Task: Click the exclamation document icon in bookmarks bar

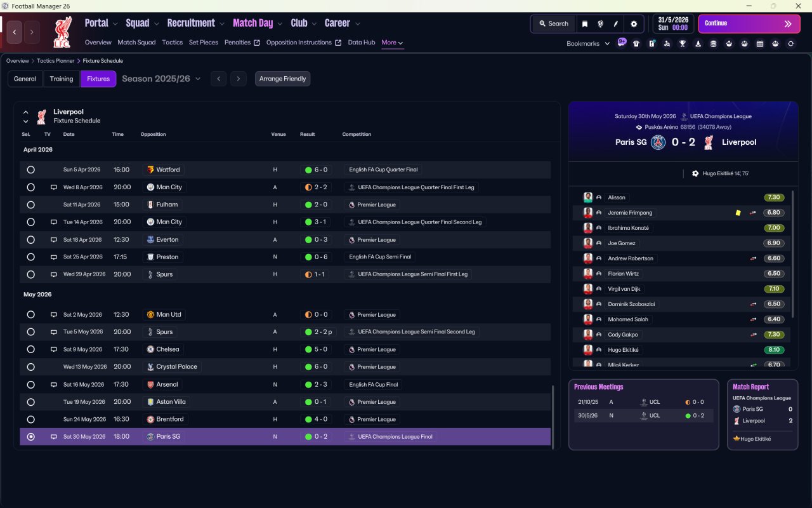Action: [x=652, y=44]
